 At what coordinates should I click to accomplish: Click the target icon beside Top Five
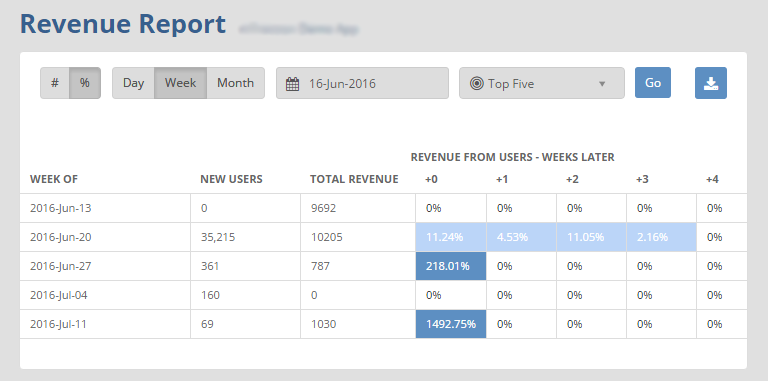(x=476, y=84)
